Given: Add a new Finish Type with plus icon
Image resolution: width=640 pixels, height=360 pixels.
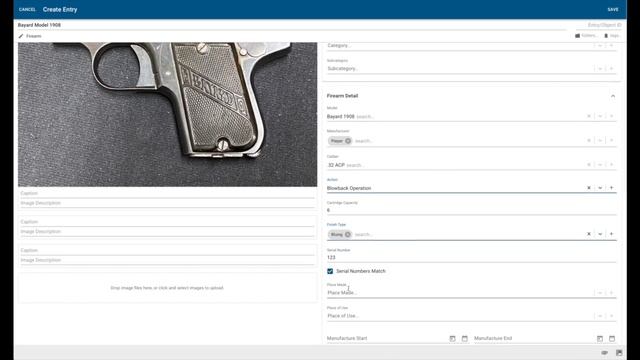Looking at the screenshot, I should [x=611, y=234].
